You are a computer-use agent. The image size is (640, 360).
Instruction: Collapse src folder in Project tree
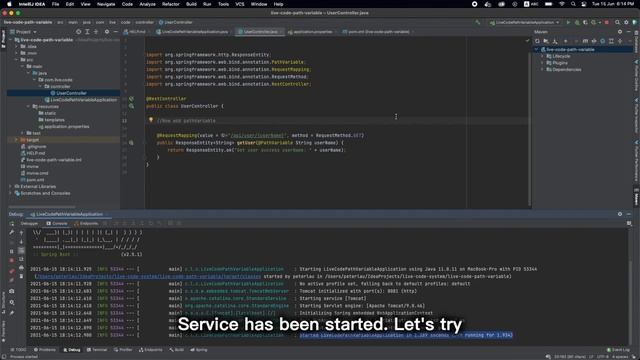coord(17,60)
